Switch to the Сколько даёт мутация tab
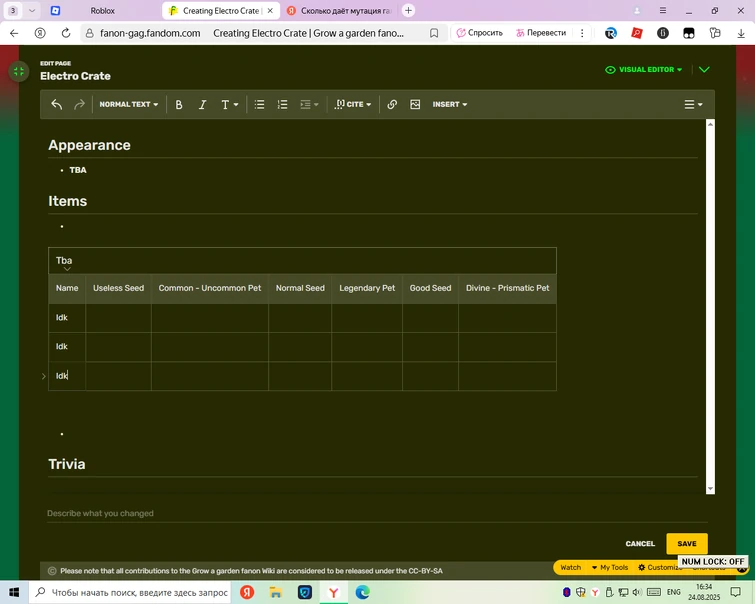755x604 pixels. (x=339, y=11)
